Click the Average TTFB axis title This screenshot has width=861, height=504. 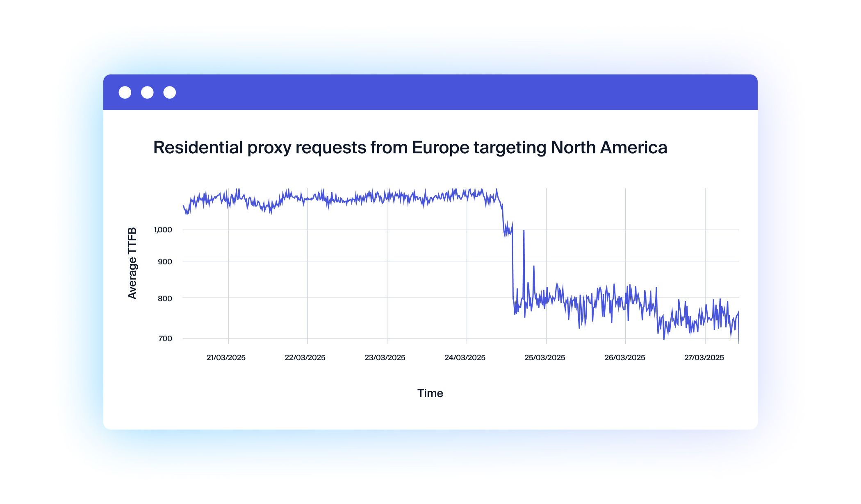pyautogui.click(x=132, y=263)
